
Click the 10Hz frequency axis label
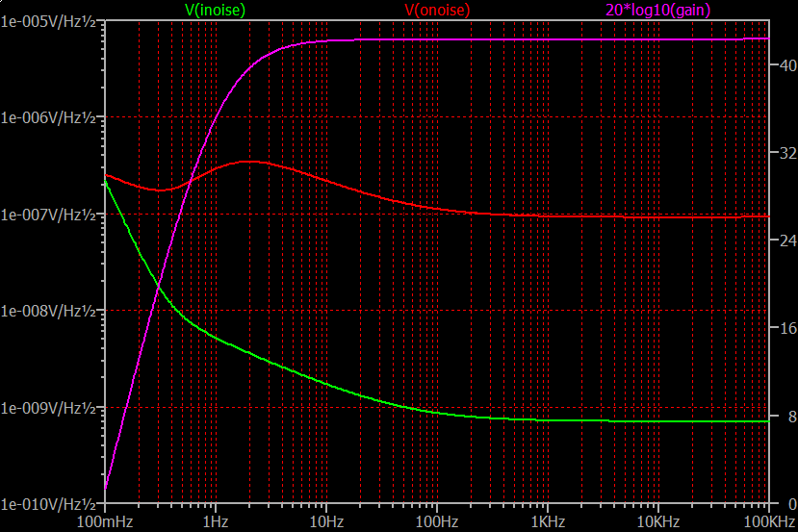click(326, 521)
